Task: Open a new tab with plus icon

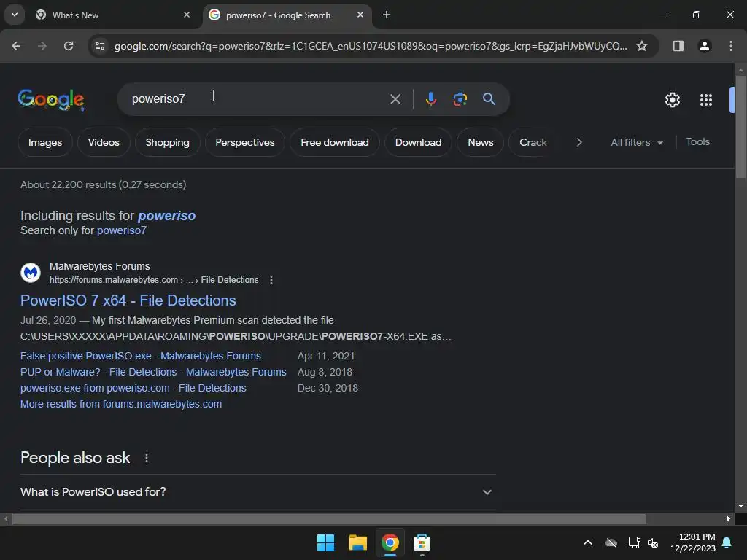Action: click(x=387, y=15)
